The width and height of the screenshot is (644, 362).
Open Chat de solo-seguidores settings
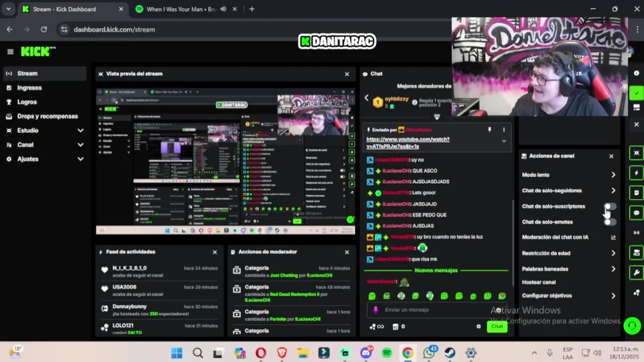point(569,191)
